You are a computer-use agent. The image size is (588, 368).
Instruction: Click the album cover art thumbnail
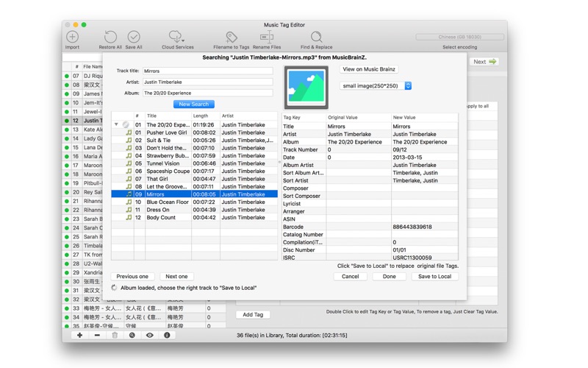click(x=306, y=88)
